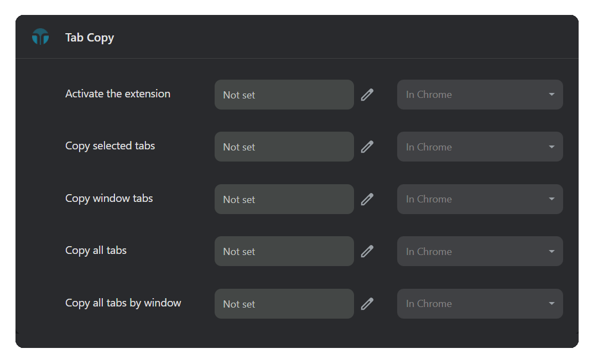The image size is (593, 364).
Task: Click the Tab Copy title text
Action: pos(90,38)
